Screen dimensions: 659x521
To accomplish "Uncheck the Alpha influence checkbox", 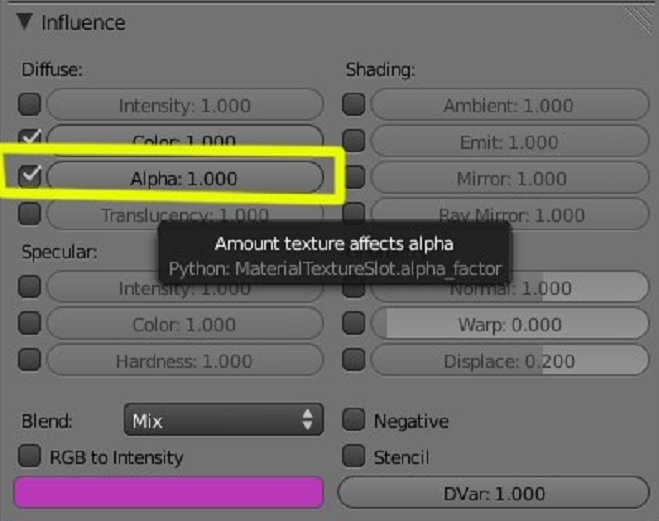I will click(x=31, y=177).
